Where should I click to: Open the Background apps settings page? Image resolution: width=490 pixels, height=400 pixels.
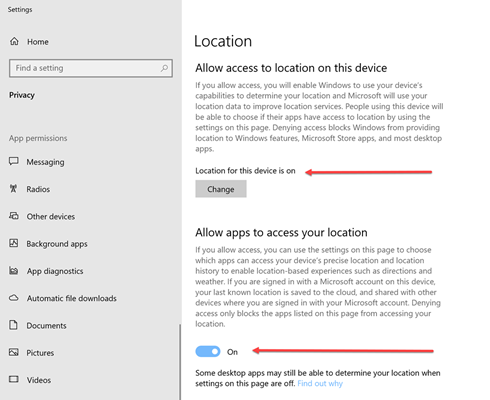pyautogui.click(x=57, y=244)
